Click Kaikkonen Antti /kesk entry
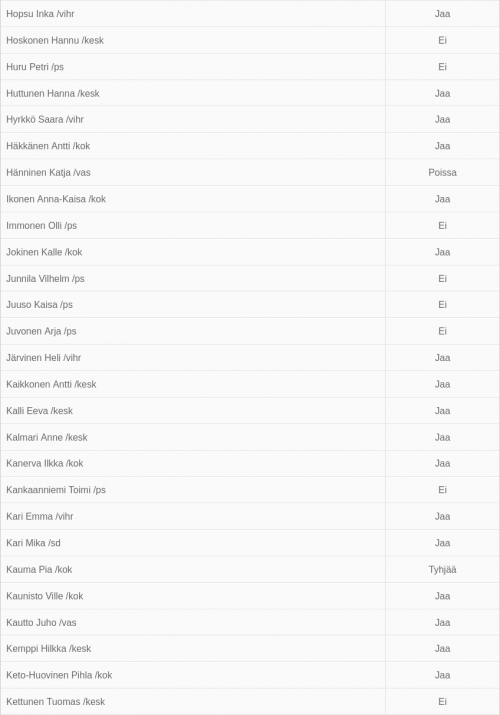 [x=51, y=384]
